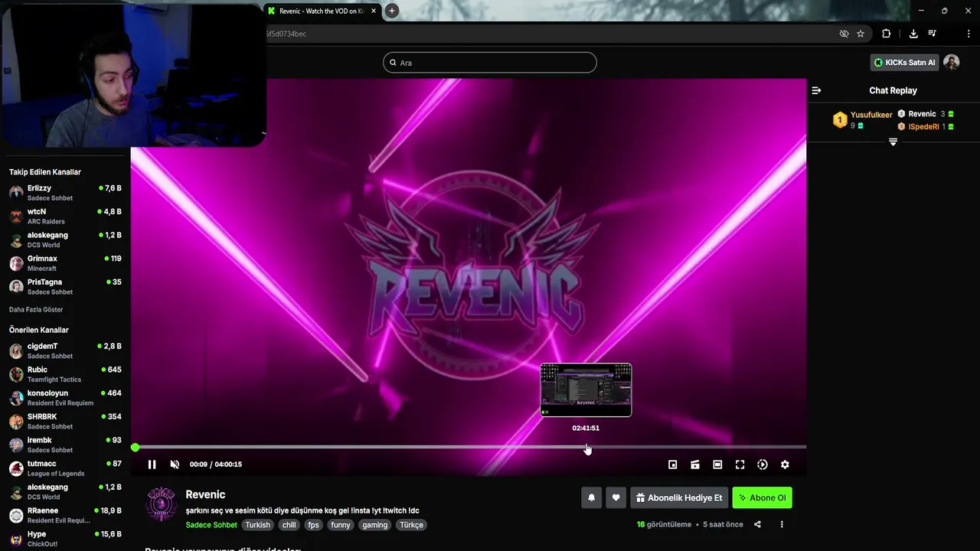Follow Revenic with the heart icon
The height and width of the screenshot is (551, 980).
tap(616, 497)
